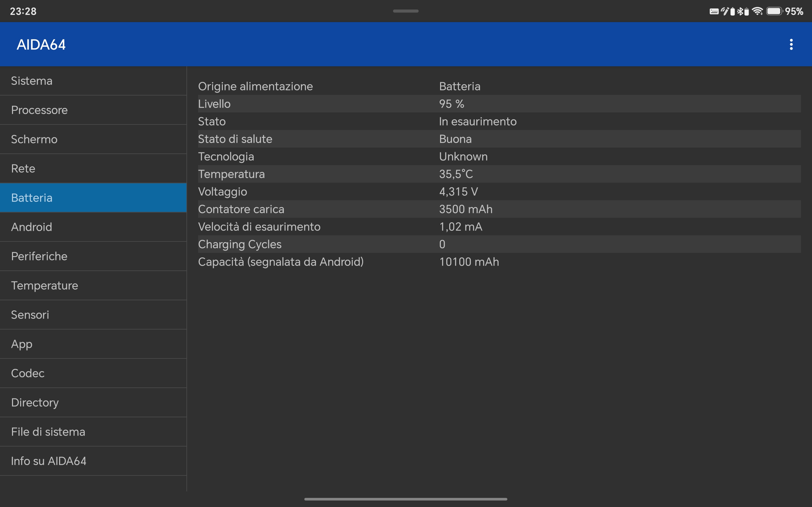Tap the 95% battery percentage in status bar

tap(794, 11)
